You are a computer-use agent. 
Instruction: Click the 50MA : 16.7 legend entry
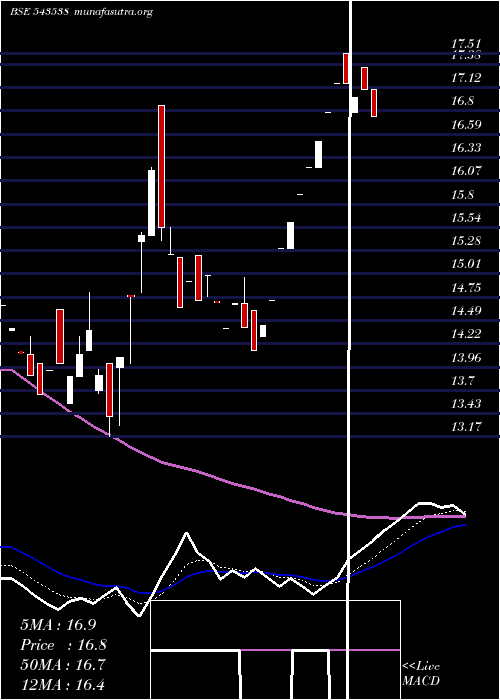(63, 665)
